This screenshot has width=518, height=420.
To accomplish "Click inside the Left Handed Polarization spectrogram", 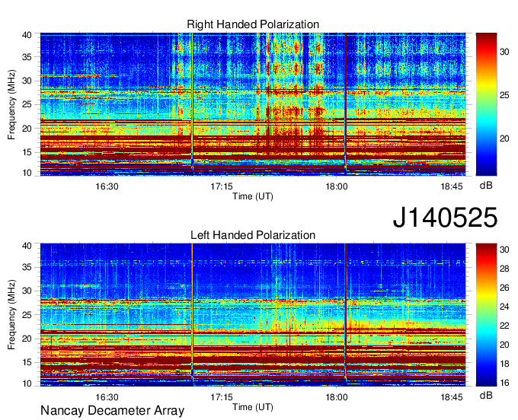I will [253, 315].
